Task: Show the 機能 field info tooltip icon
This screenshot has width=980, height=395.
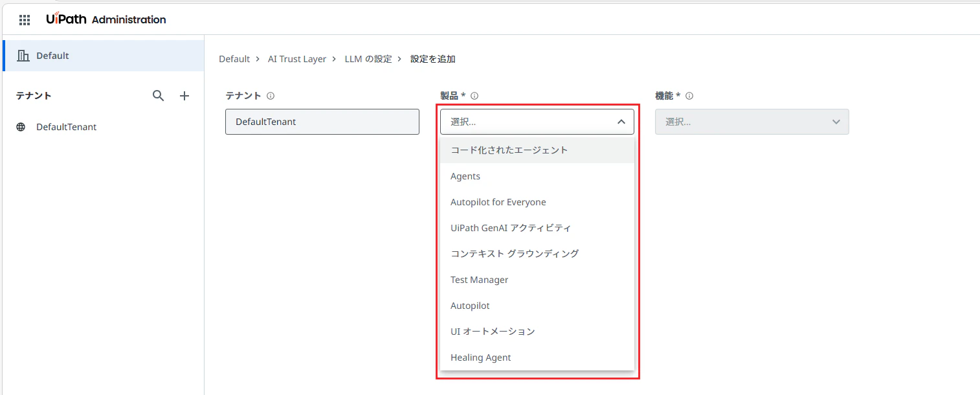Action: [689, 96]
